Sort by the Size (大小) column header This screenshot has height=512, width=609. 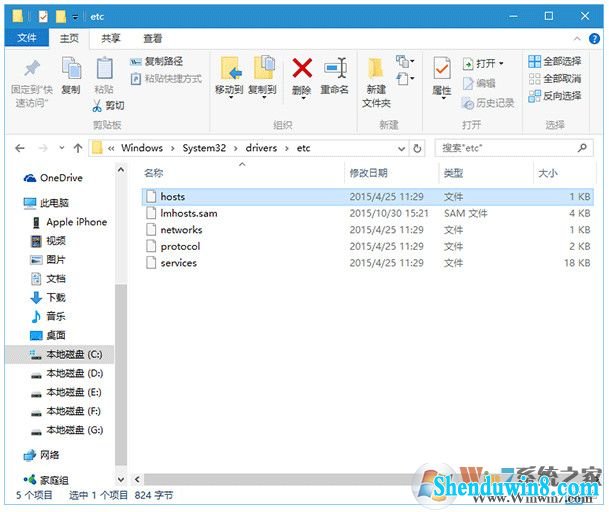point(548,173)
